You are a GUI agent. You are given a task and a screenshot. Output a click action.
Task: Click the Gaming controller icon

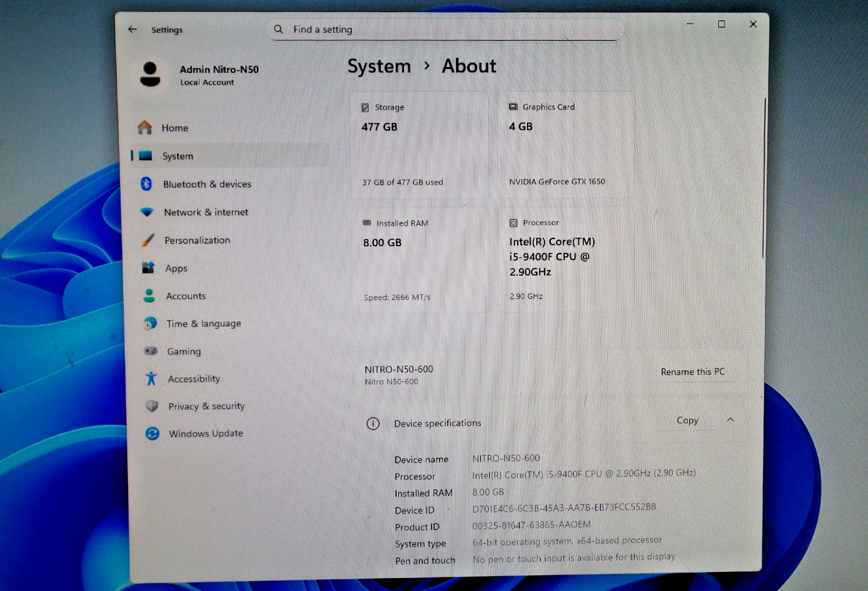pyautogui.click(x=150, y=351)
